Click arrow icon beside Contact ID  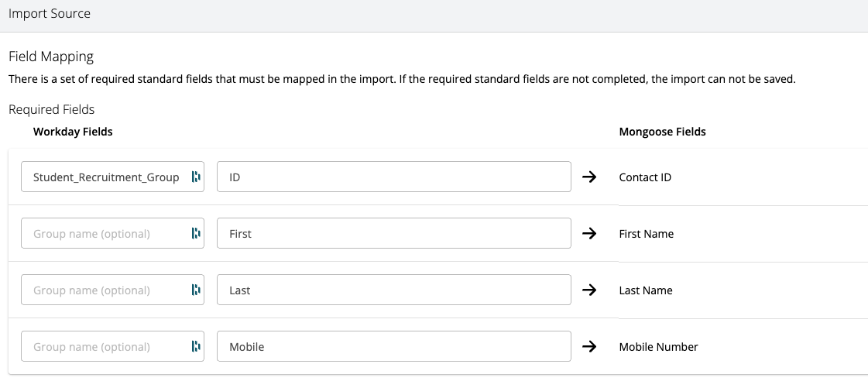(589, 177)
